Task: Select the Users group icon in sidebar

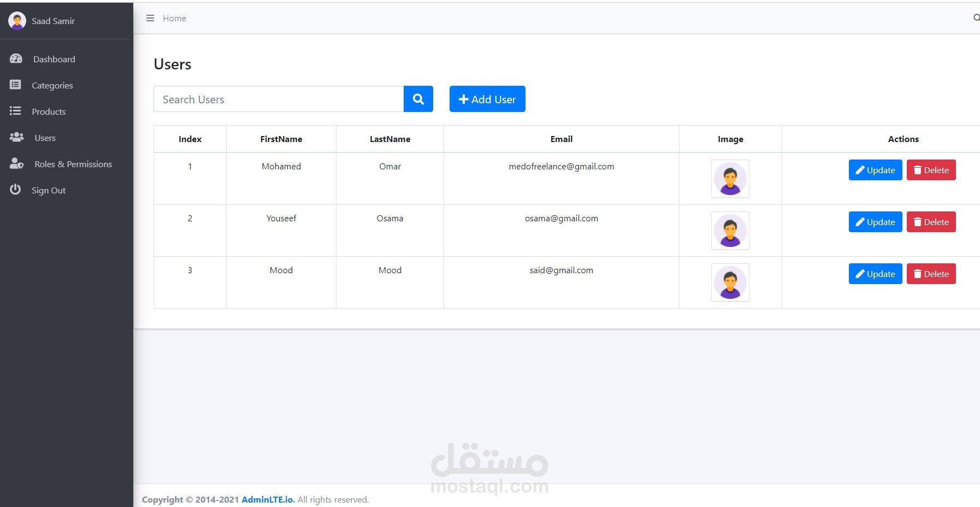Action: [x=16, y=137]
